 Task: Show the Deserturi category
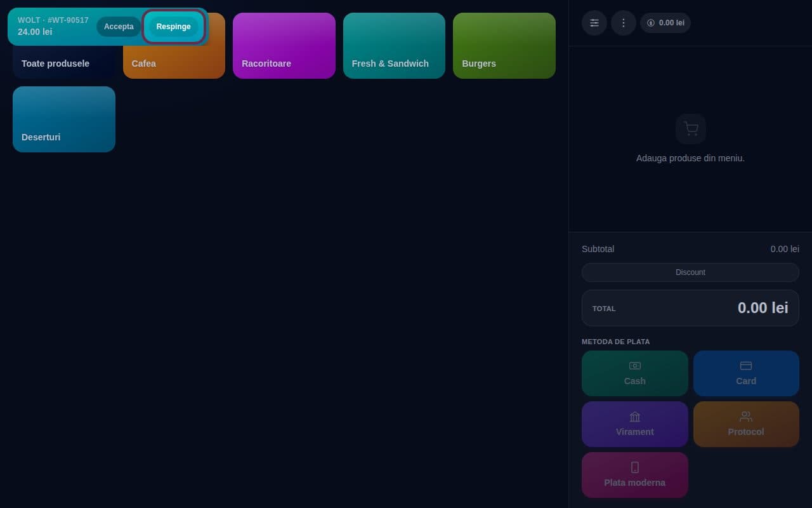pyautogui.click(x=64, y=119)
